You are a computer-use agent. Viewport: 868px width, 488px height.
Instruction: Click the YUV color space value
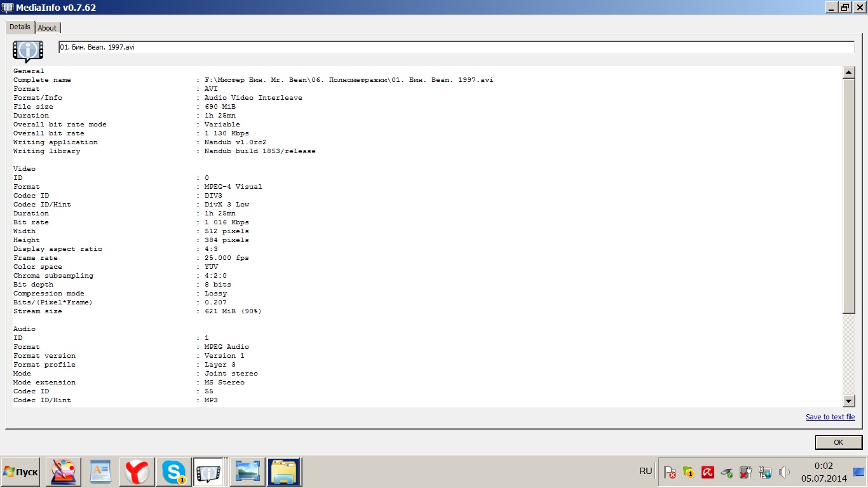coord(212,267)
